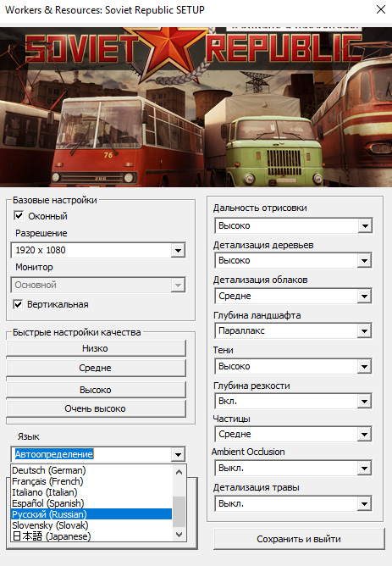This screenshot has width=392, height=566.
Task: Expand the Глубина резкости dropdown
Action: click(x=293, y=401)
